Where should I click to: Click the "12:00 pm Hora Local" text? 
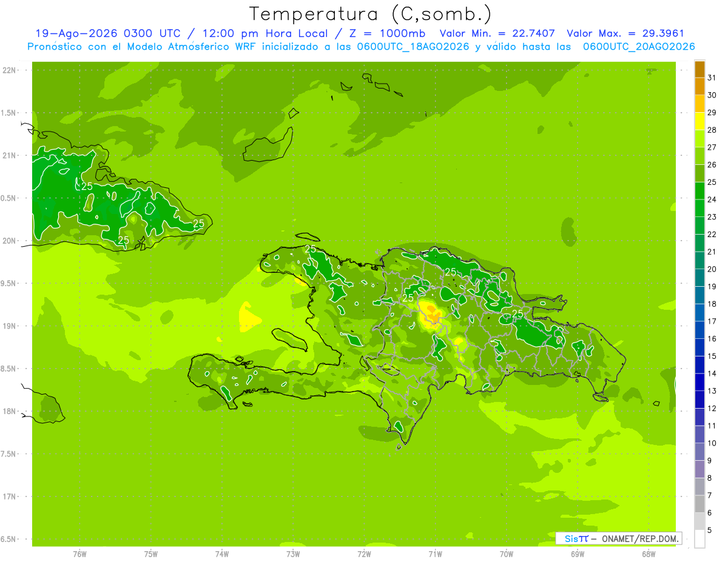(264, 33)
